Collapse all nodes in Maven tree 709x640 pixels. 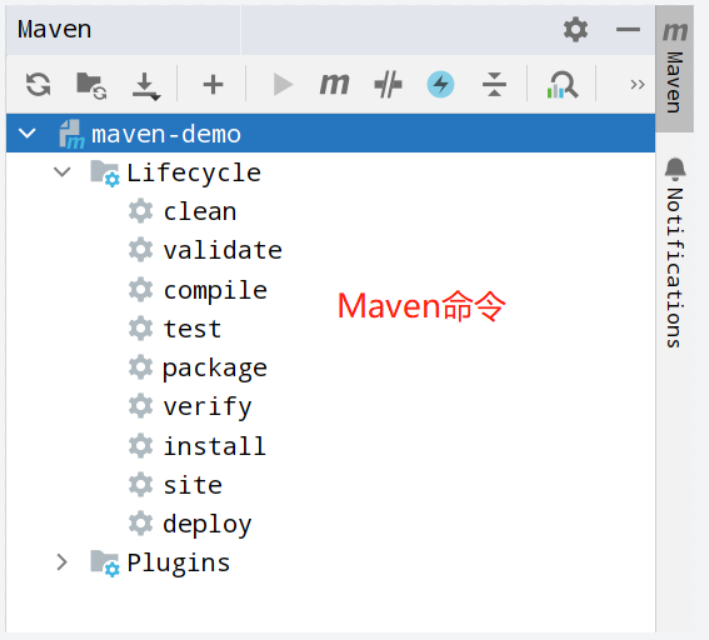coord(494,85)
